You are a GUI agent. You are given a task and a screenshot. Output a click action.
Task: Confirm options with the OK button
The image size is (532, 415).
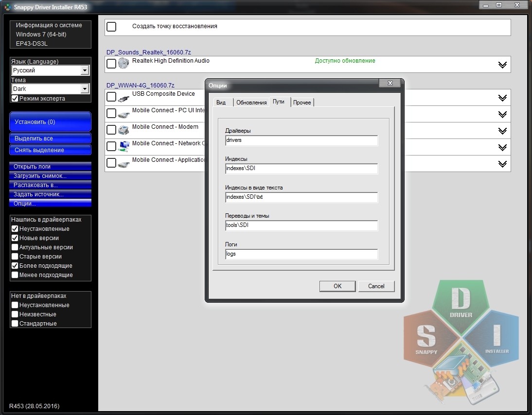[337, 286]
